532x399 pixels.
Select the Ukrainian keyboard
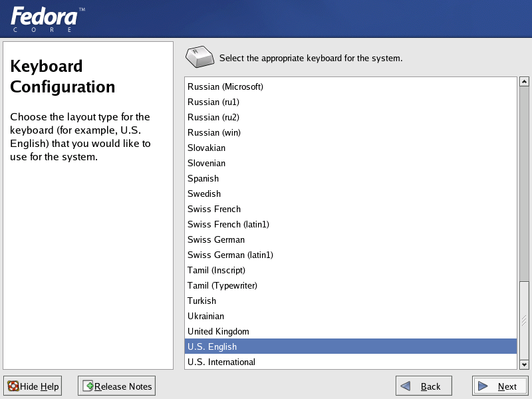(350, 316)
